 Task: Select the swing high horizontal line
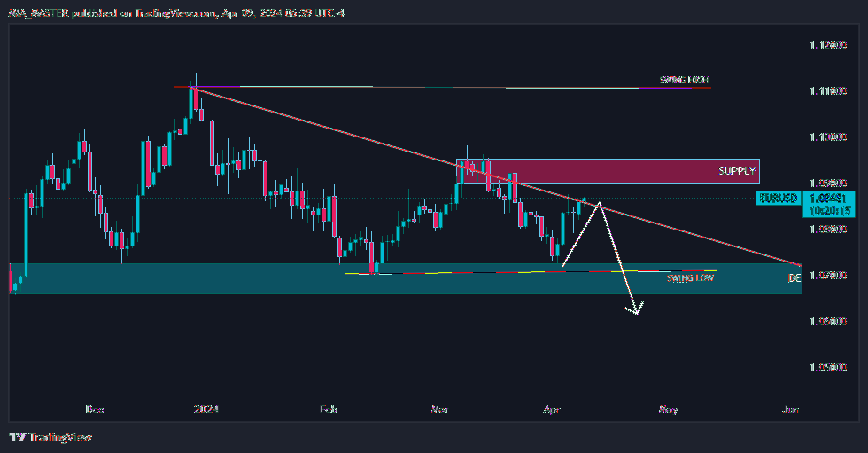point(442,87)
